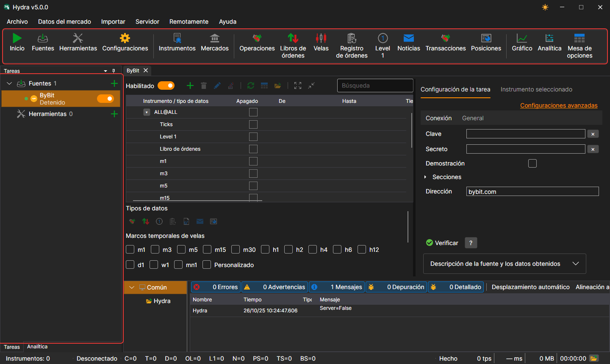Click green plus next to Fuentes tree node
Screen dimensions: 610x364
[x=114, y=83]
